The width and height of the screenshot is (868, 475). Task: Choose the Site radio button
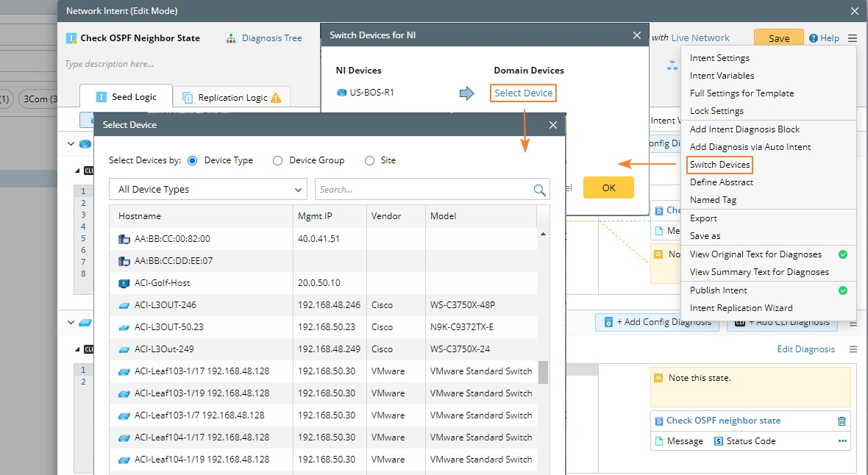(369, 160)
